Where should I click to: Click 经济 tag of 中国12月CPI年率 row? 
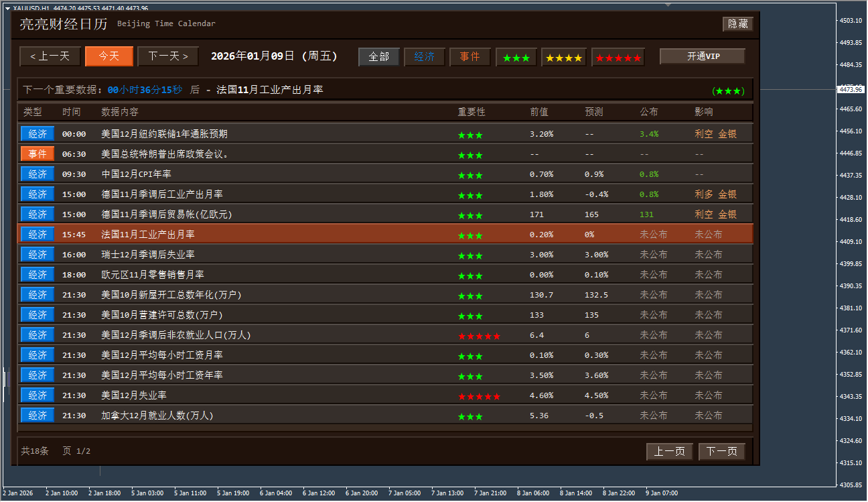pos(38,174)
